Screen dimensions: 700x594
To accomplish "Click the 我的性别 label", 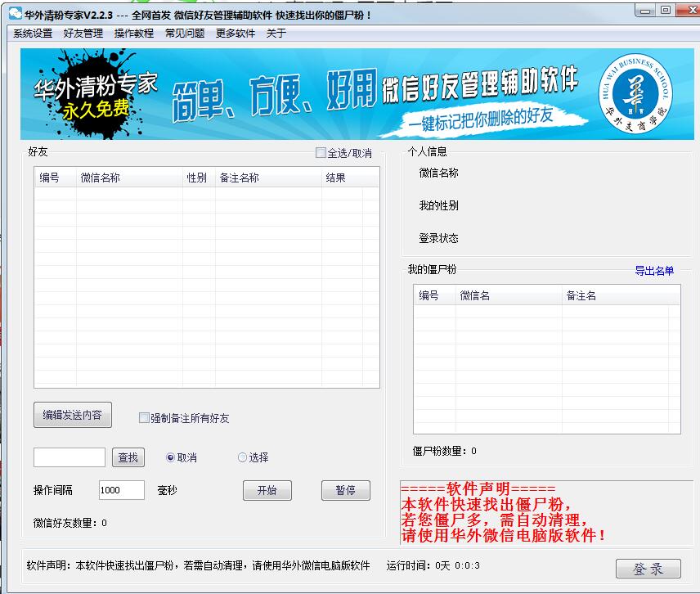I will click(x=438, y=205).
